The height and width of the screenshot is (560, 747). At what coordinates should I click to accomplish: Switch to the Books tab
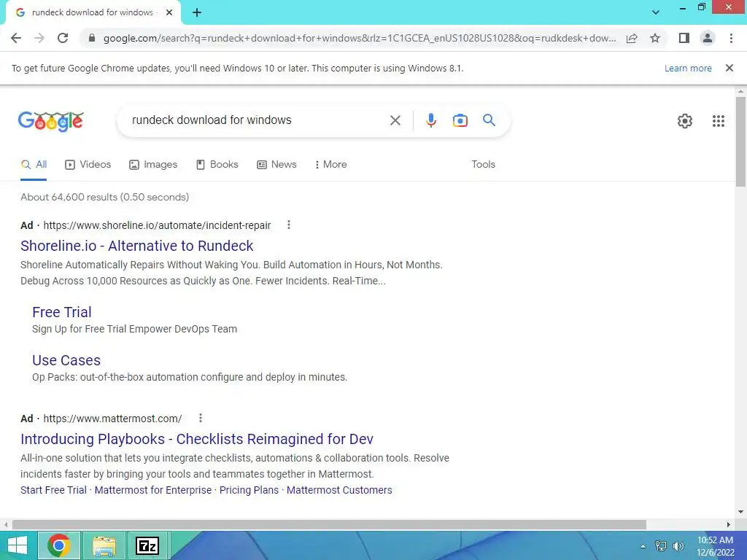click(217, 165)
